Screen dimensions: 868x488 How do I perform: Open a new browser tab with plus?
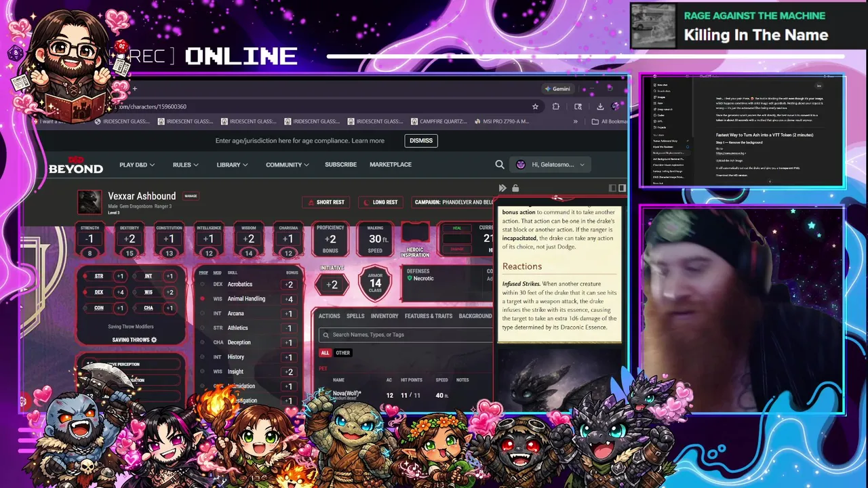click(x=134, y=89)
